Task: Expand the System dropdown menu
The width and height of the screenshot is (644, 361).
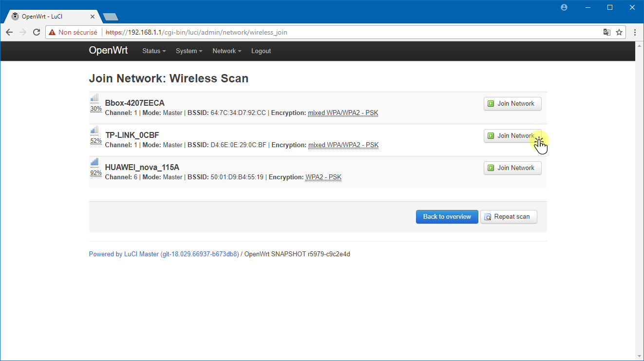Action: [x=189, y=51]
